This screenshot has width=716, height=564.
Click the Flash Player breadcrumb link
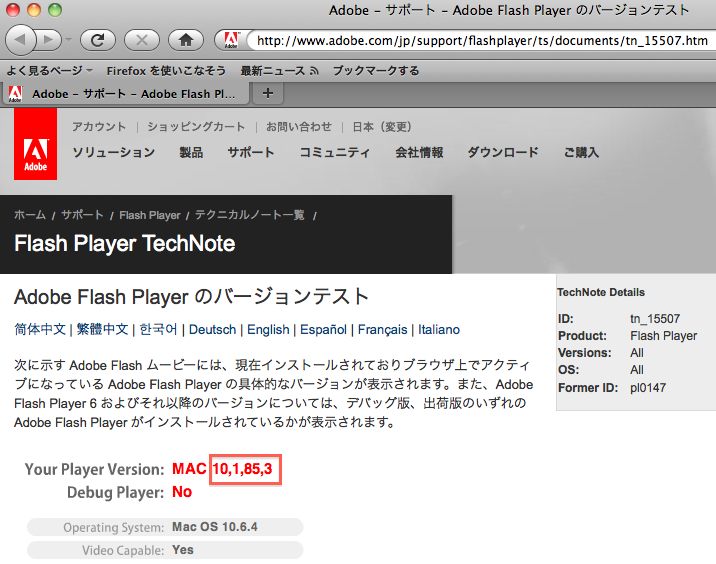[150, 215]
